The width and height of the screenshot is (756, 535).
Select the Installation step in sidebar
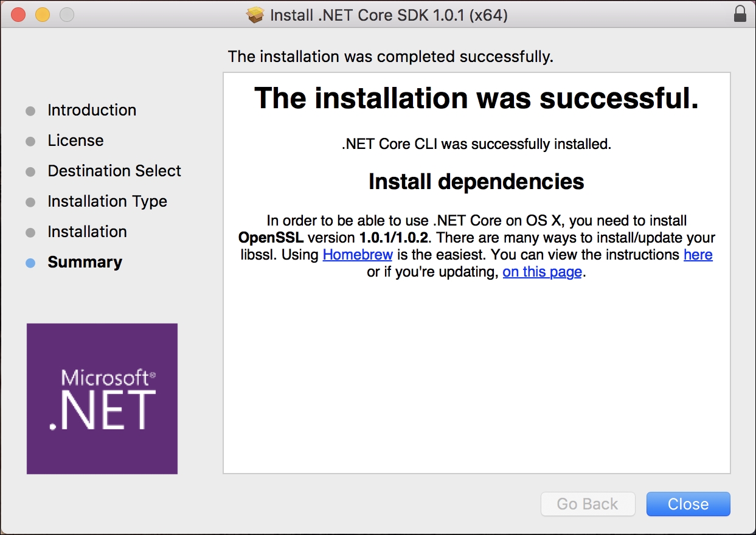tap(87, 232)
